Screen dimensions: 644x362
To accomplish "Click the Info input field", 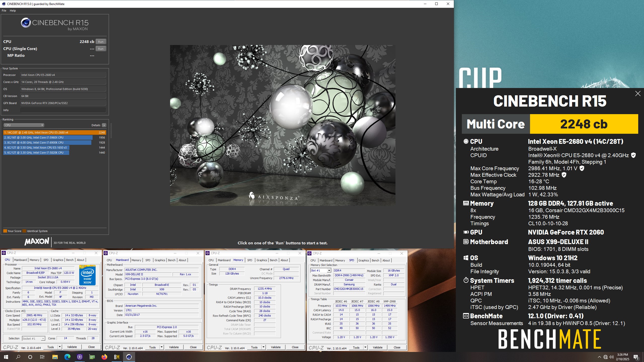I will tap(63, 110).
